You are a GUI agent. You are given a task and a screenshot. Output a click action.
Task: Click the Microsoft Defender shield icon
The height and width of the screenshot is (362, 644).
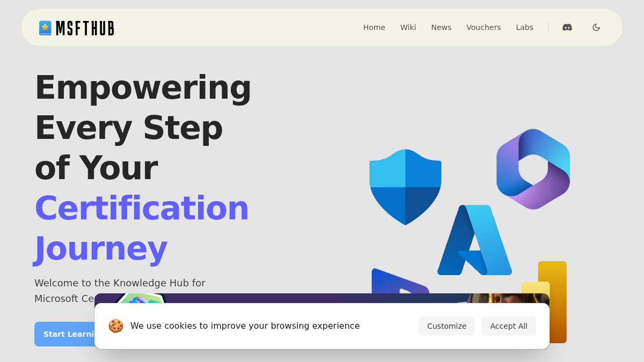[x=405, y=187]
